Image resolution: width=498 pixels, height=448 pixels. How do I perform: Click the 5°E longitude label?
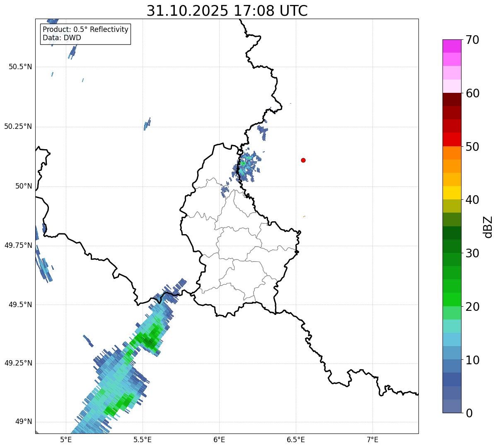coord(66,439)
